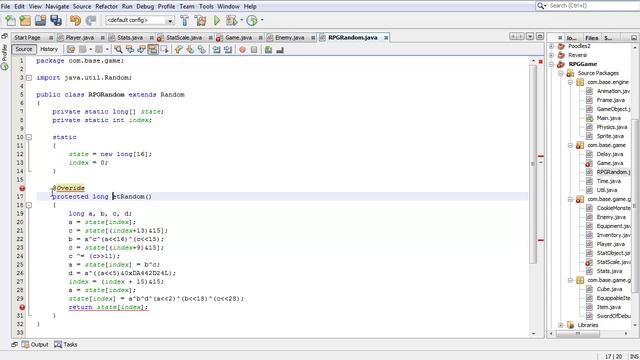Click Stop Macro Recording icon

(254, 50)
